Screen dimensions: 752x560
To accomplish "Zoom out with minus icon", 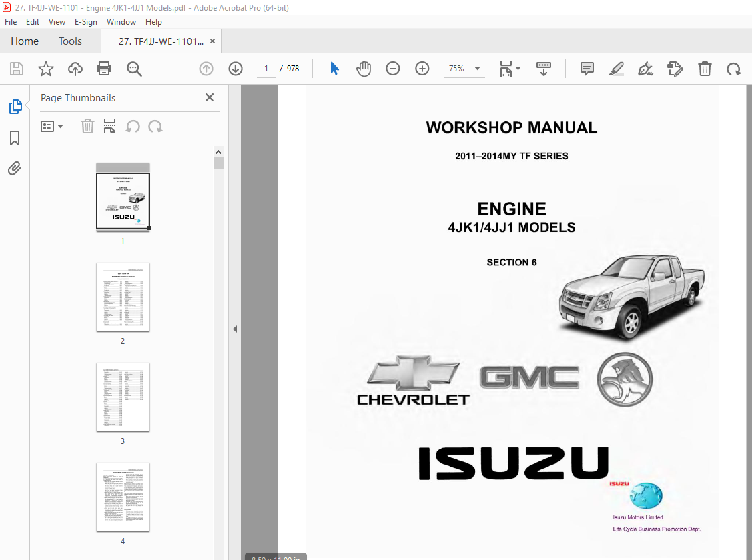I will tap(393, 69).
